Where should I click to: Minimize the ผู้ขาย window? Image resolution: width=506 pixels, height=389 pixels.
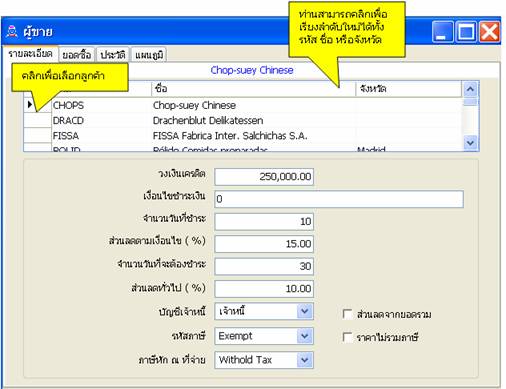(442, 32)
